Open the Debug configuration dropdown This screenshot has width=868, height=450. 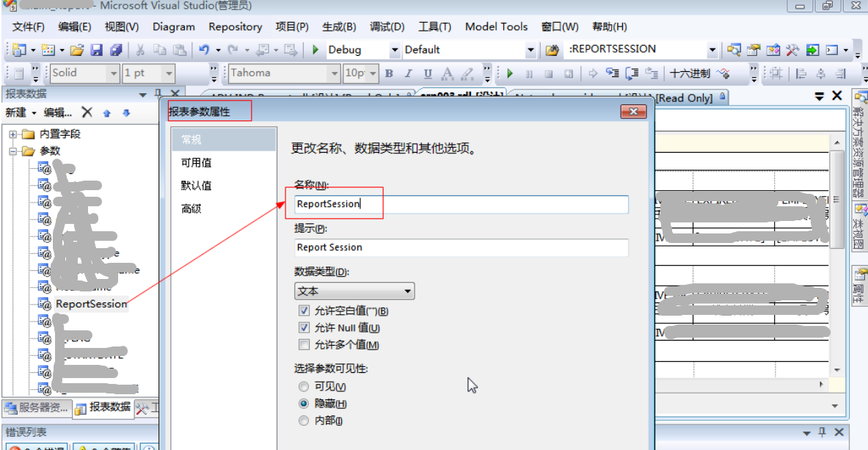[395, 50]
